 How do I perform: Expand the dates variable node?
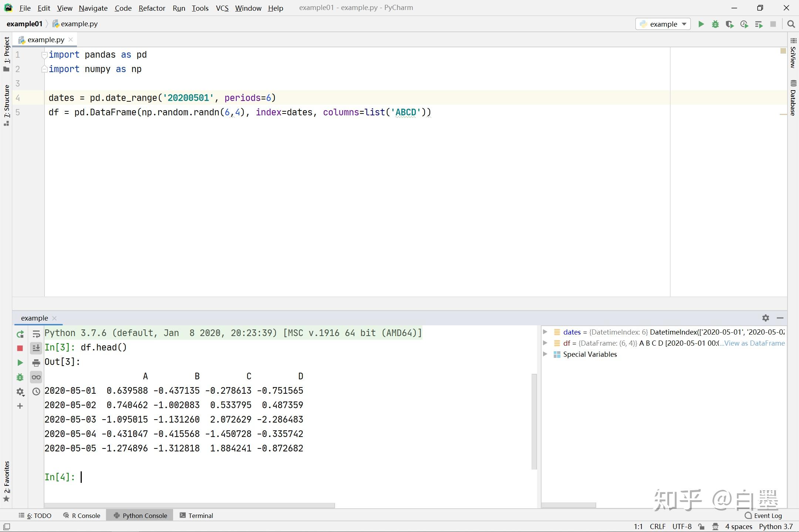(545, 332)
